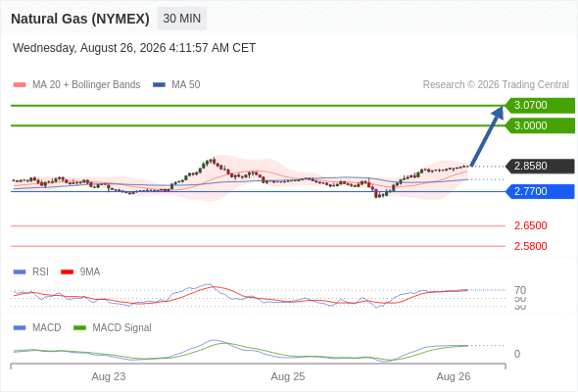Click the Aug 23 date axis label
The image size is (578, 392).
click(109, 376)
